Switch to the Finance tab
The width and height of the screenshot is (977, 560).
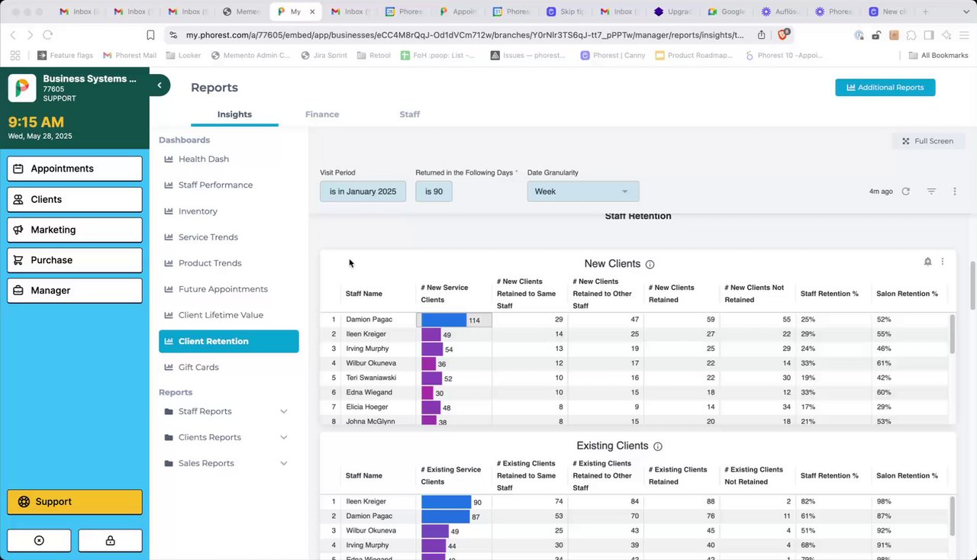(322, 114)
